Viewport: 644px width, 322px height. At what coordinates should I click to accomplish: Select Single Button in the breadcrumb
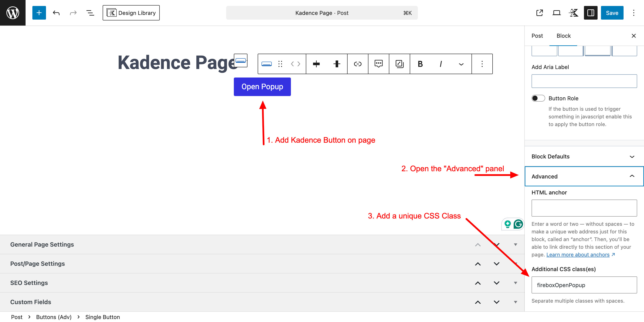pos(102,317)
